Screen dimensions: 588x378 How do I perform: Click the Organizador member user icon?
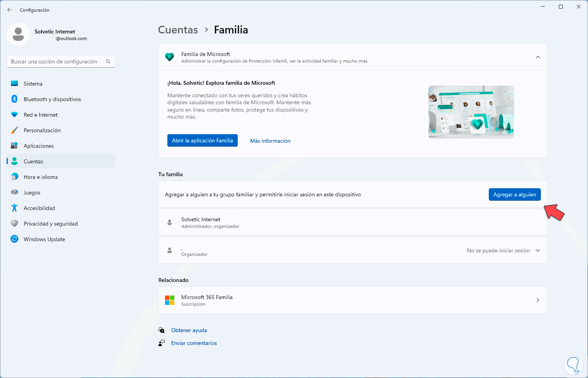pos(170,250)
